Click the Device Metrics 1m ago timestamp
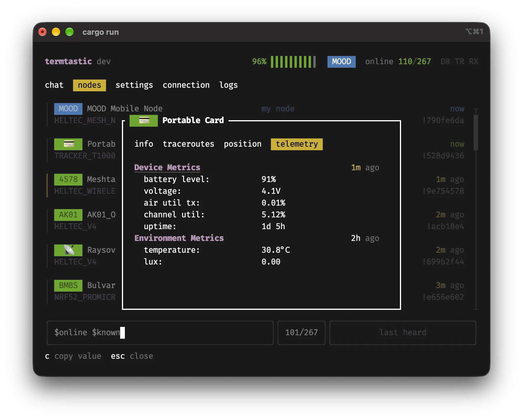523x420 pixels. click(365, 168)
